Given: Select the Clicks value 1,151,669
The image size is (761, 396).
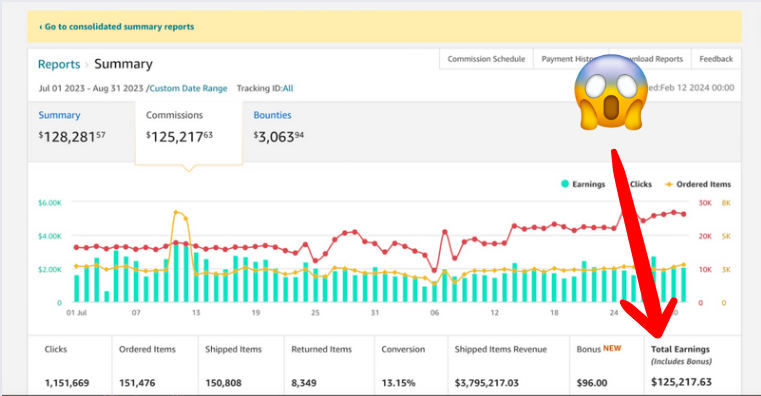Looking at the screenshot, I should click(67, 383).
